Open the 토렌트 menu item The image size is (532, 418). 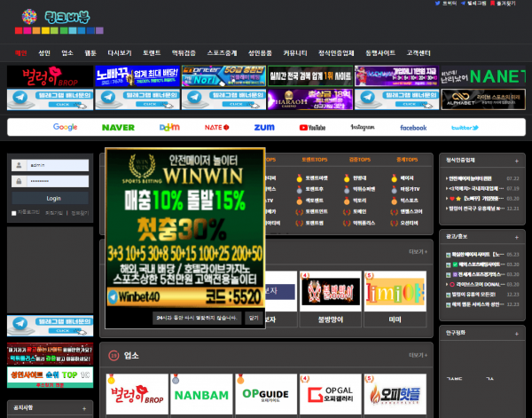click(152, 53)
